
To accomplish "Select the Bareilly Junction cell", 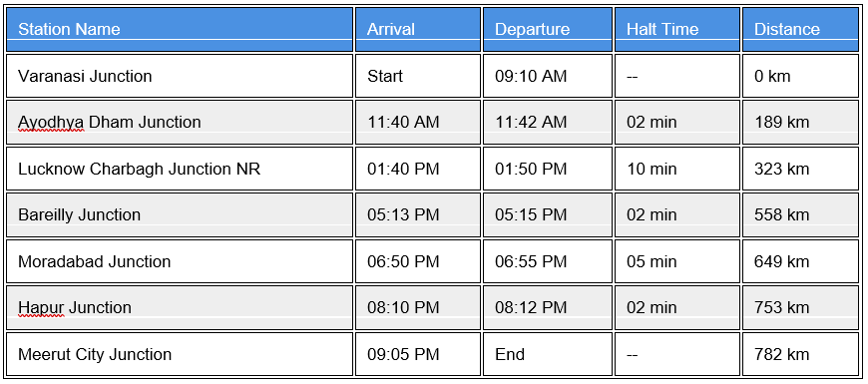I will (180, 214).
